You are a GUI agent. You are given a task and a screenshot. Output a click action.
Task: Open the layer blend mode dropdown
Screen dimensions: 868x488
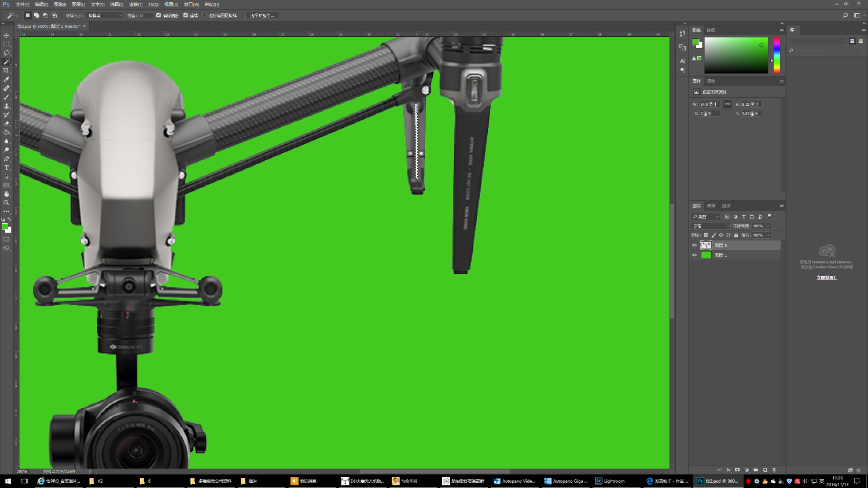[711, 226]
